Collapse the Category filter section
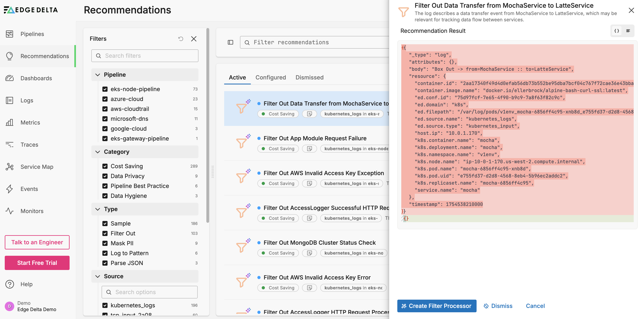 click(x=145, y=152)
